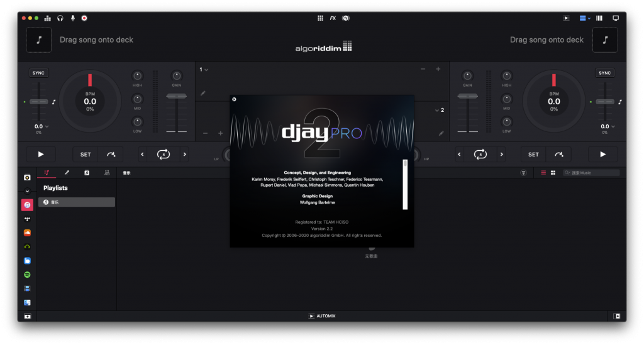Viewport: 644px width, 345px height.
Task: Click the right deck volume fader handle
Action: [x=467, y=96]
